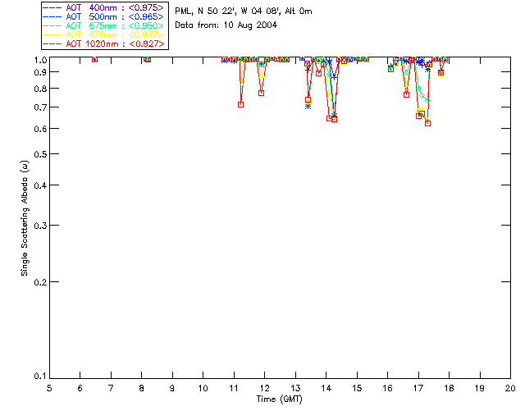Select the 0.7 y-axis tick label

40,107
